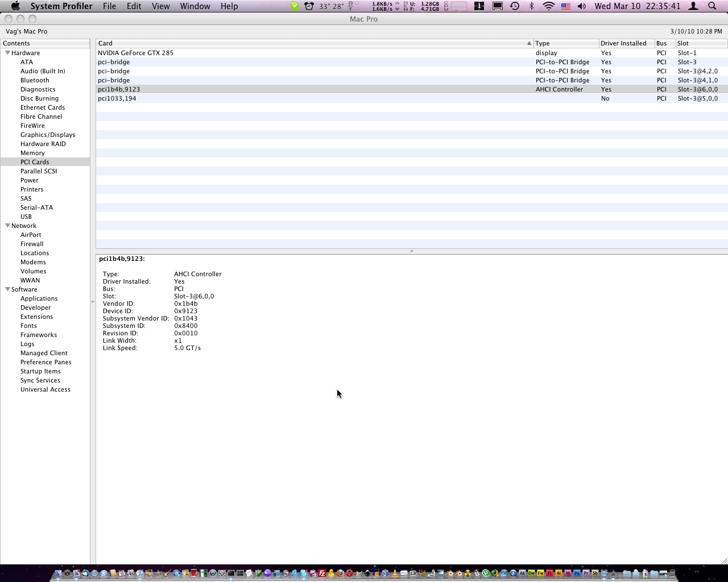Select the pci-bridge row at Slot-3@4,1,0

tap(412, 80)
